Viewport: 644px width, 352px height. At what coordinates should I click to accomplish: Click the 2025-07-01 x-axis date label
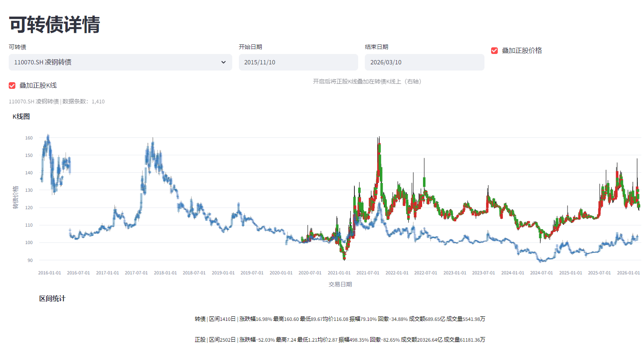click(599, 273)
